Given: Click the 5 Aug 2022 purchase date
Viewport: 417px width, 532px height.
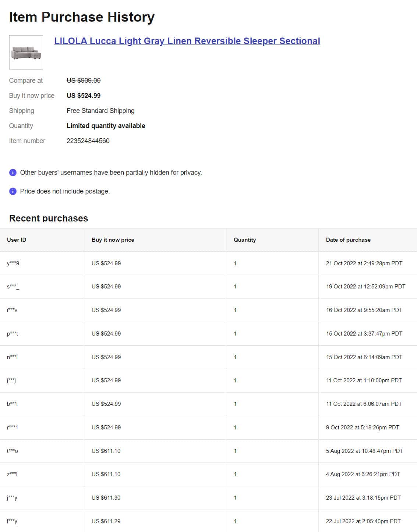Looking at the screenshot, I should 364,451.
